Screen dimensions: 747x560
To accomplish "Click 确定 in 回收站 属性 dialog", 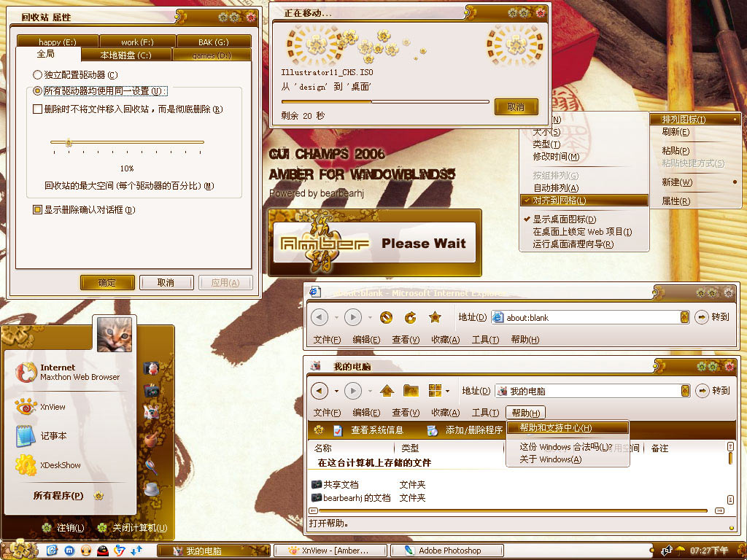I will tap(107, 282).
